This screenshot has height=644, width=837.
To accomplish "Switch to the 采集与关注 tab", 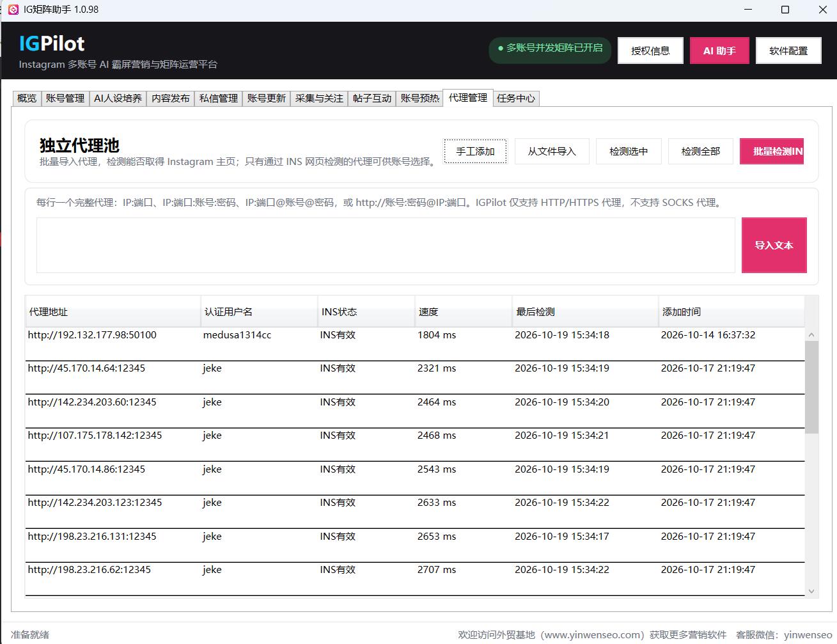I will tap(319, 98).
